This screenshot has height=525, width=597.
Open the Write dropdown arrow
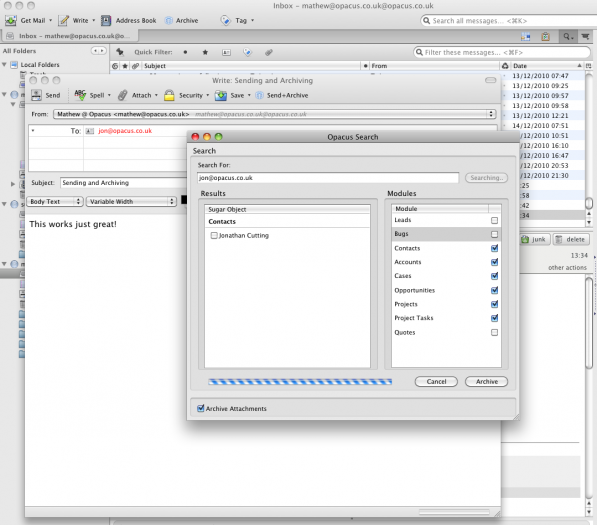tap(94, 21)
